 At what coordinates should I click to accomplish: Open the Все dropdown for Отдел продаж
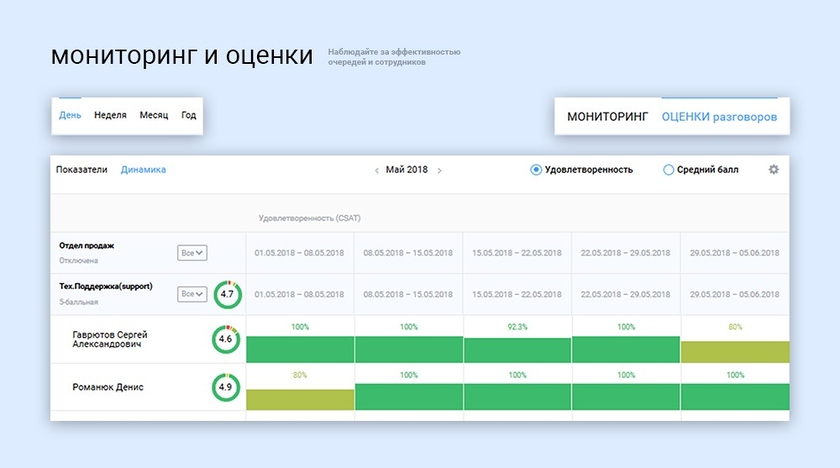pos(192,253)
